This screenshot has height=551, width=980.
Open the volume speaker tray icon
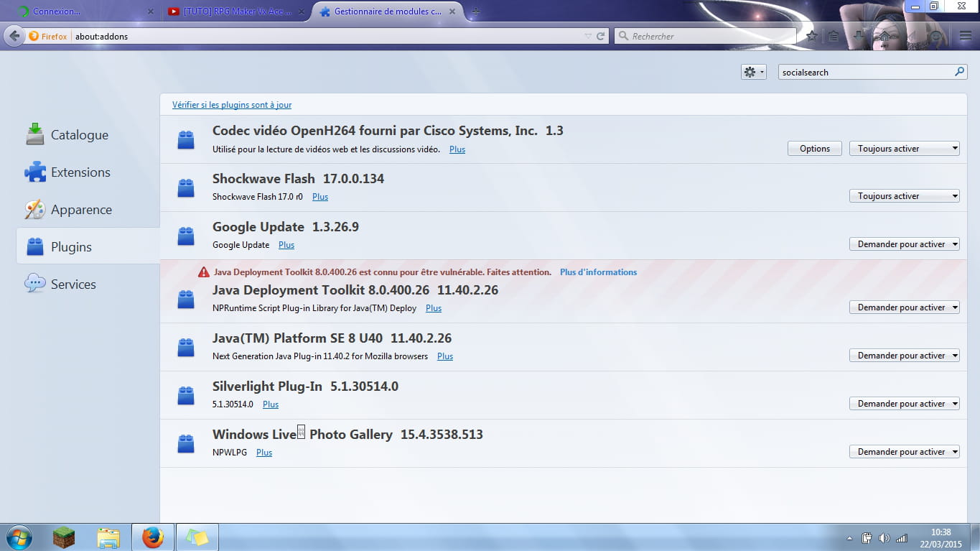(x=884, y=538)
